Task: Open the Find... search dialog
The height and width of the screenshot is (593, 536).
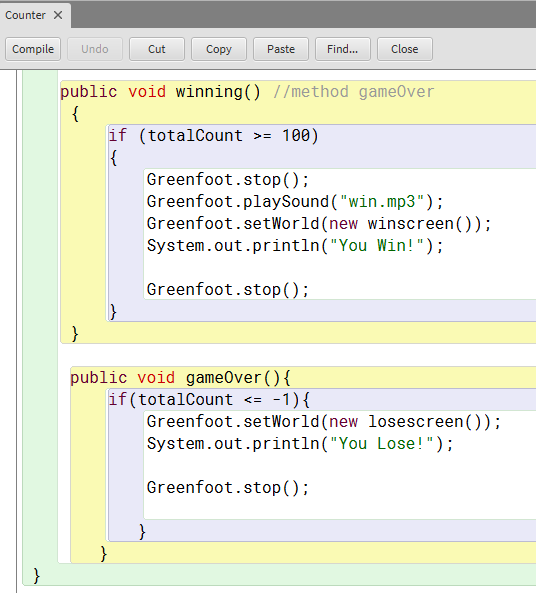Action: click(343, 49)
